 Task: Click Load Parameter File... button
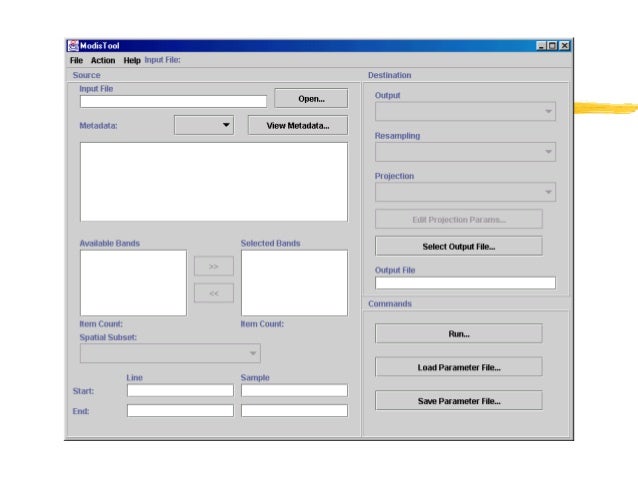459,367
